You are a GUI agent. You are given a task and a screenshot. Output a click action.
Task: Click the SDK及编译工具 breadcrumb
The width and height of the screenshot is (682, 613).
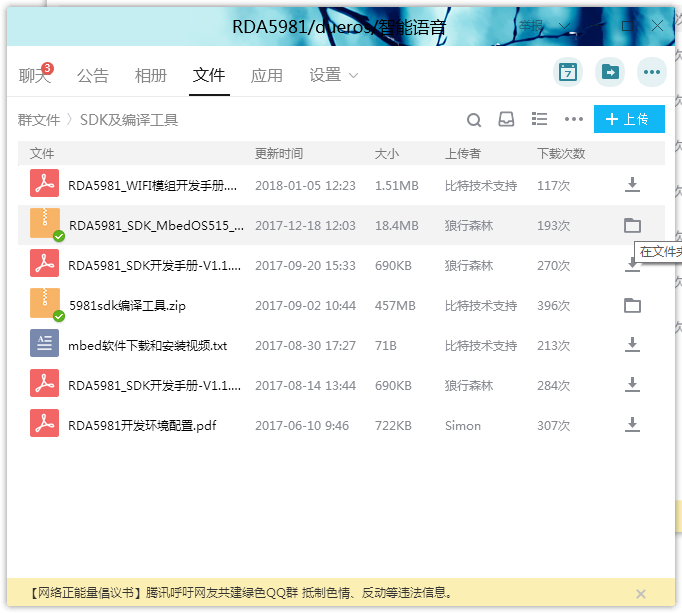[x=129, y=120]
